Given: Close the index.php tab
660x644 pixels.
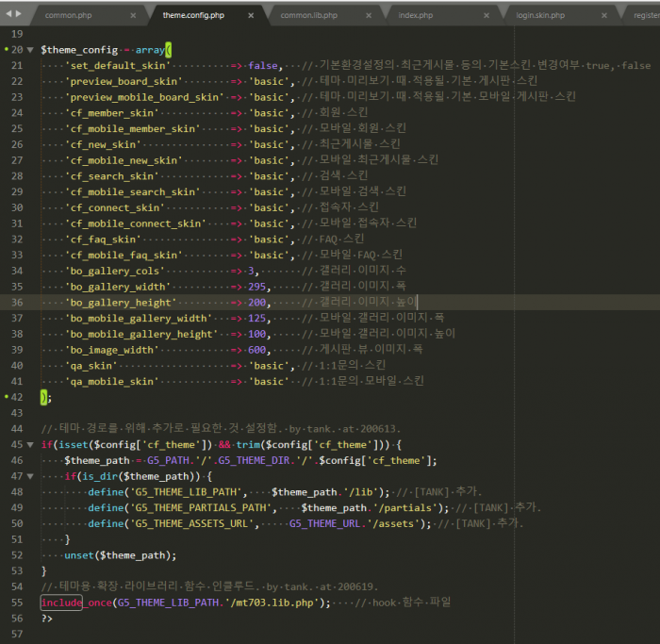Looking at the screenshot, I should point(486,16).
